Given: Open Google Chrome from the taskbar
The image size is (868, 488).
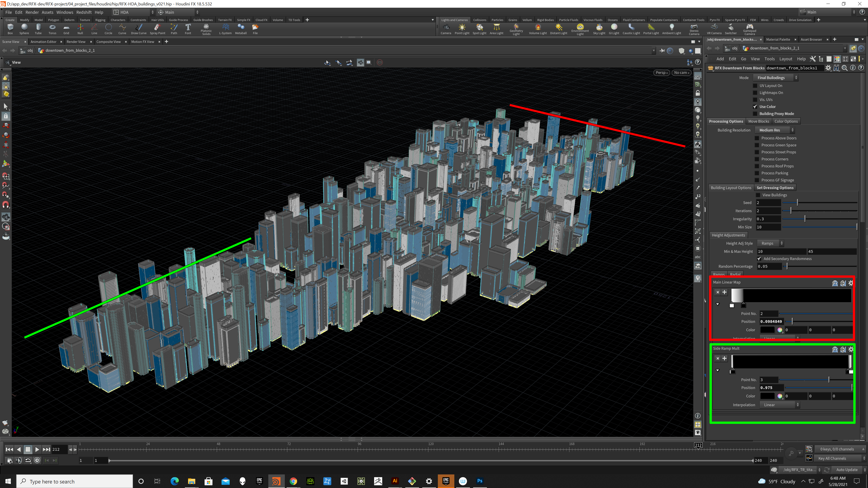Looking at the screenshot, I should [x=293, y=481].
